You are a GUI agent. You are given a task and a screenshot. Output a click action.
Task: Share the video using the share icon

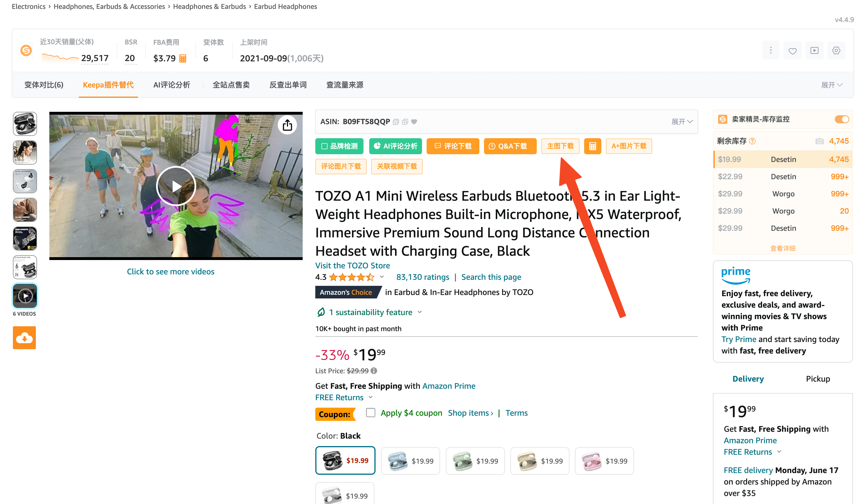tap(287, 125)
